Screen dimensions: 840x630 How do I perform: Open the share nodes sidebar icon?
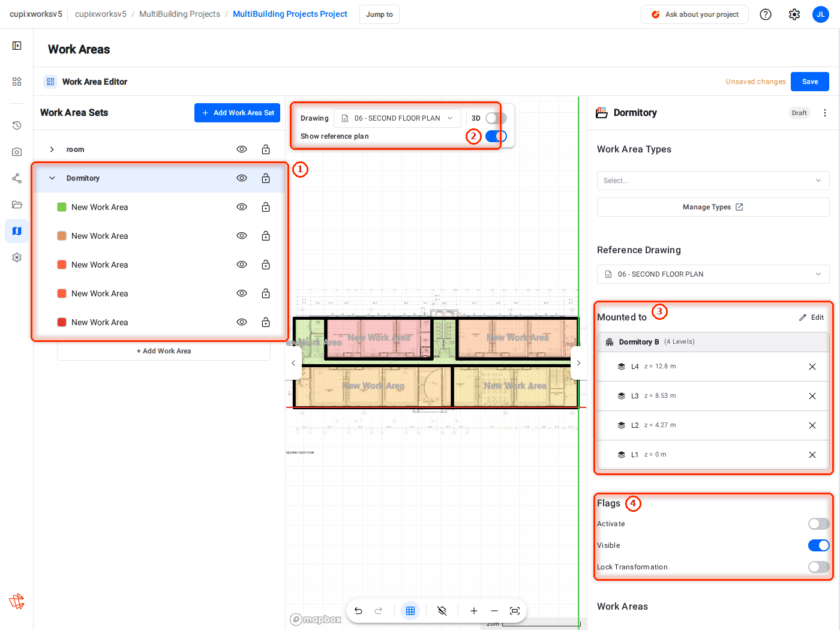coord(17,178)
